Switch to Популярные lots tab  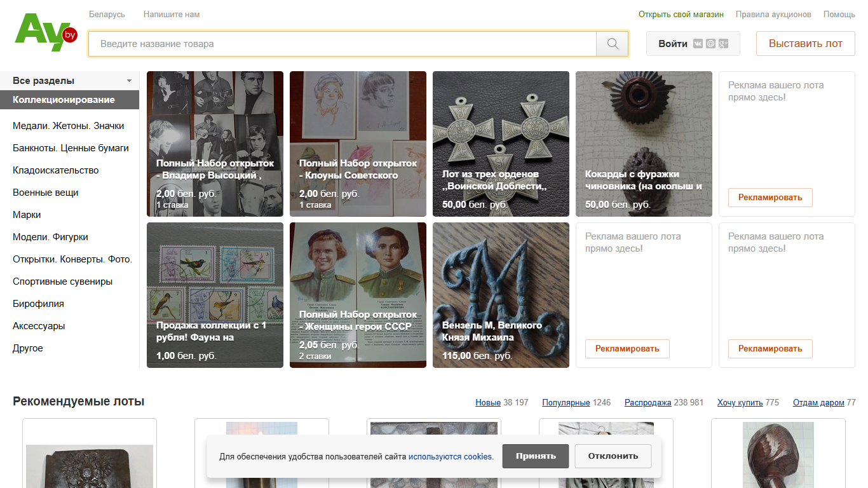(x=566, y=402)
